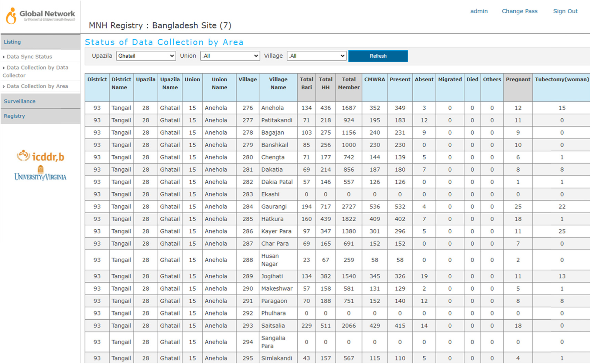591x364 pixels.
Task: Click the MNH Registry Bangladesh Site heading
Action: 160,25
